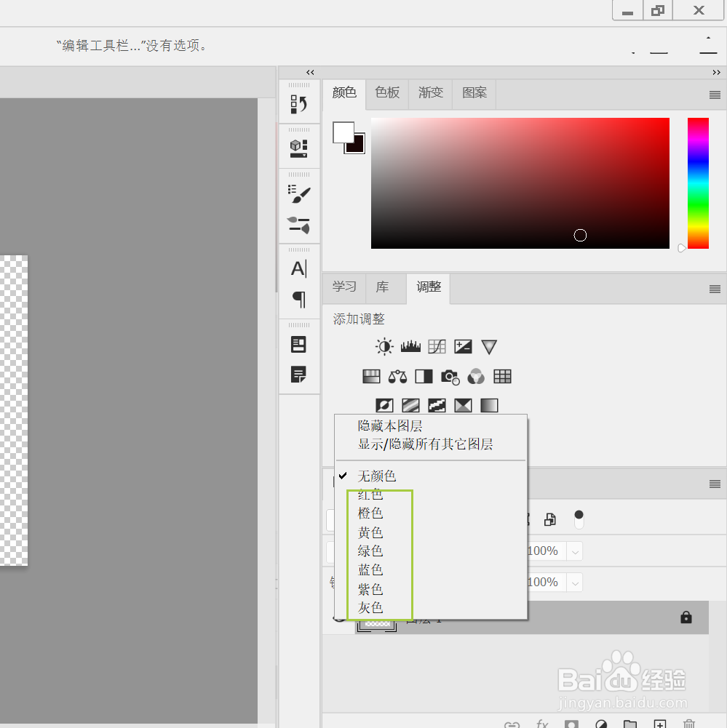Select 橙色 layer color
The image size is (727, 728).
pos(431,513)
